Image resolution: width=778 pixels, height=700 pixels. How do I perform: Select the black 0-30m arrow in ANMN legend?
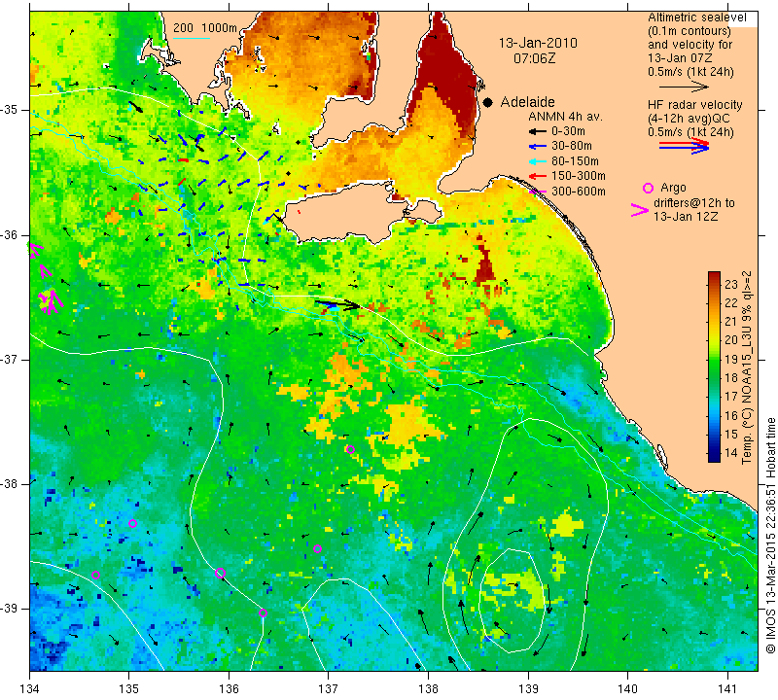tap(537, 131)
